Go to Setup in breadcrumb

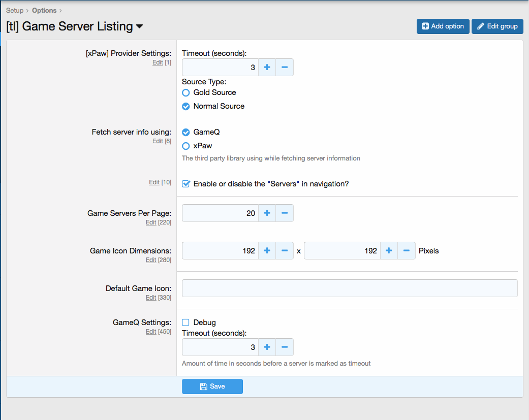15,10
